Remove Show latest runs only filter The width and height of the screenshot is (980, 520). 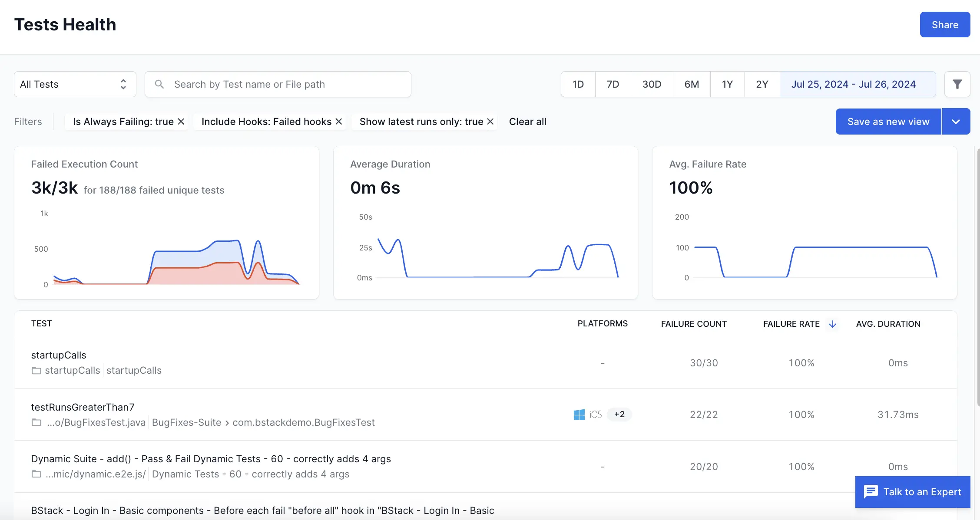point(490,122)
